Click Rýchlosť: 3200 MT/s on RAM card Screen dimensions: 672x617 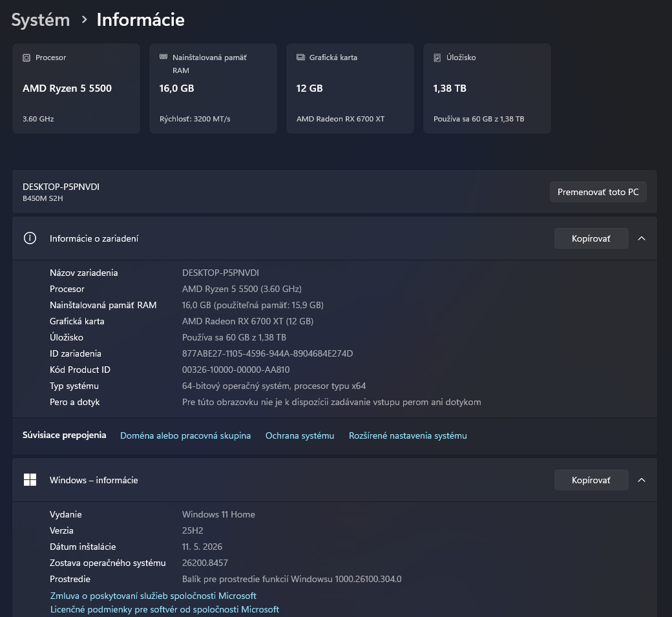pos(195,119)
